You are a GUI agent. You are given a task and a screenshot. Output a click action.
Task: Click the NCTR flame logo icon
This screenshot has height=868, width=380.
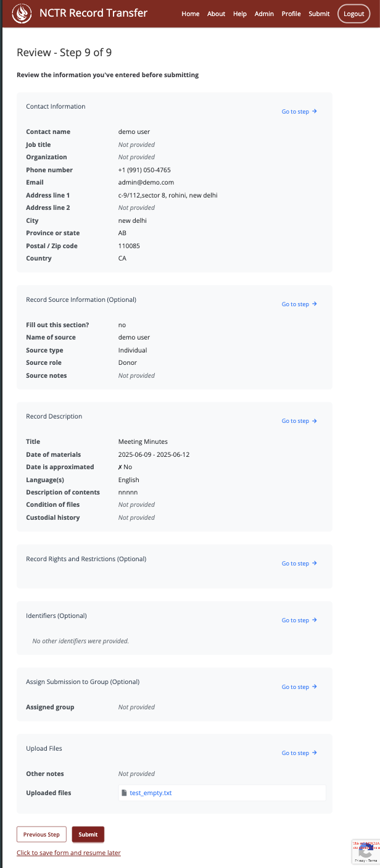(22, 13)
